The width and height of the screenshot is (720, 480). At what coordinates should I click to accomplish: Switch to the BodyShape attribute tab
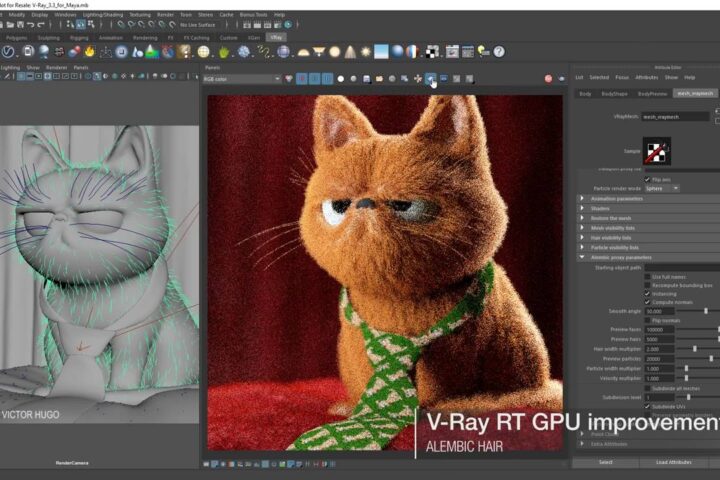pyautogui.click(x=614, y=94)
